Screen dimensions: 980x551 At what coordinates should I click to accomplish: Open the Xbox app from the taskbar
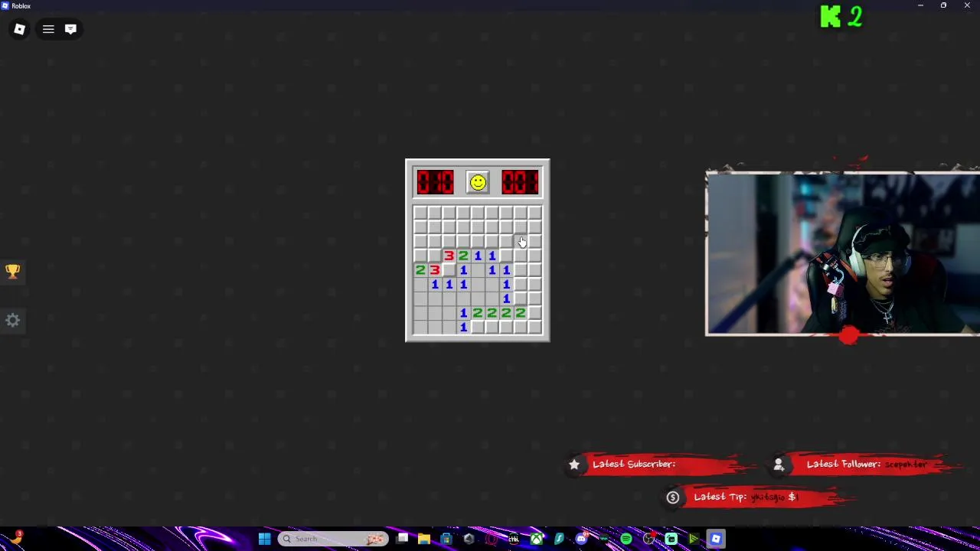click(x=537, y=539)
